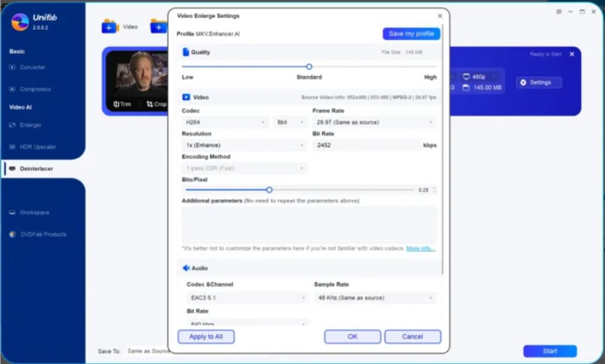Open the Resolution 1x (Enhance) dropdown
Viewport: 605px width, 364px height.
pyautogui.click(x=243, y=145)
